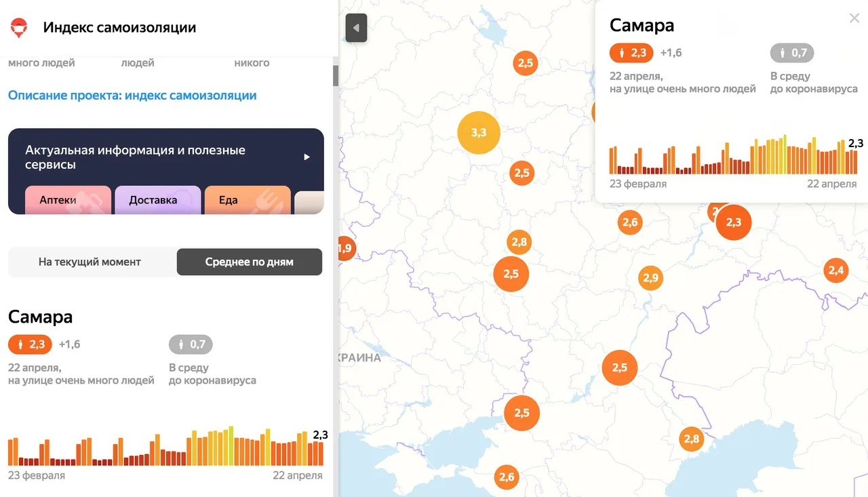Click the 2,6 marker below Самара popup
The image size is (868, 497).
click(630, 222)
